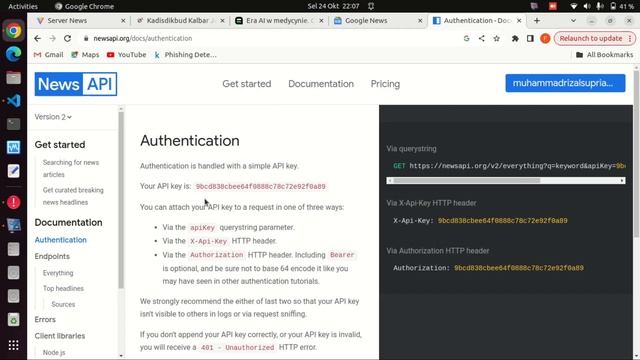Screen dimensions: 640x360
Task: Open Google Translate icon in address bar
Action: coord(467,38)
